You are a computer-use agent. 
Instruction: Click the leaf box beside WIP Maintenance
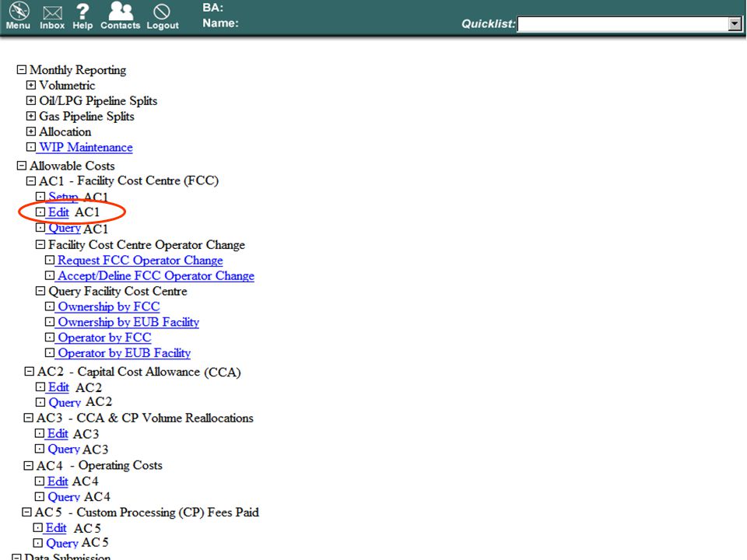(x=31, y=147)
